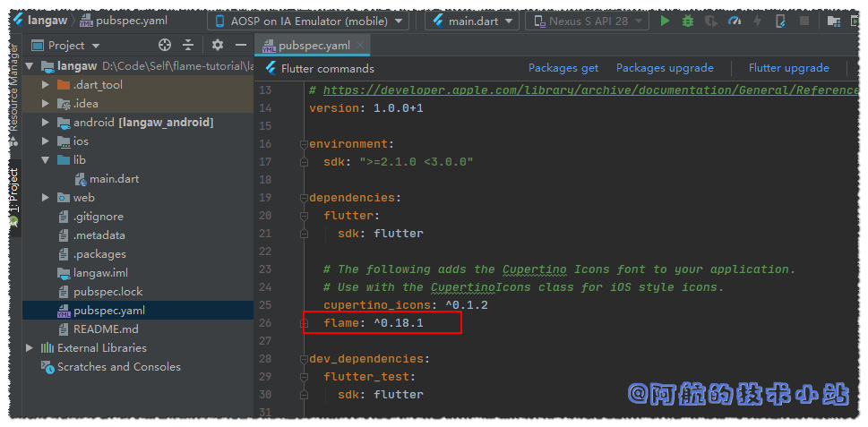The width and height of the screenshot is (868, 427).
Task: Select main.dart in the project tree
Action: pos(114,179)
